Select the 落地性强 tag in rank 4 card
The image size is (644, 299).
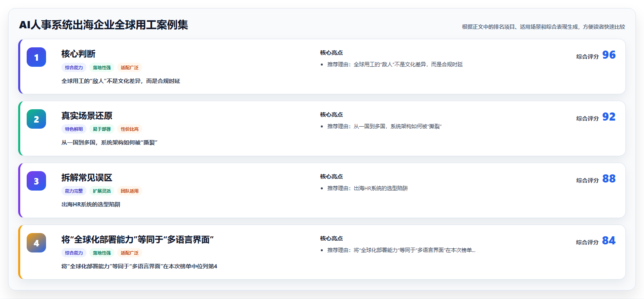pyautogui.click(x=102, y=253)
